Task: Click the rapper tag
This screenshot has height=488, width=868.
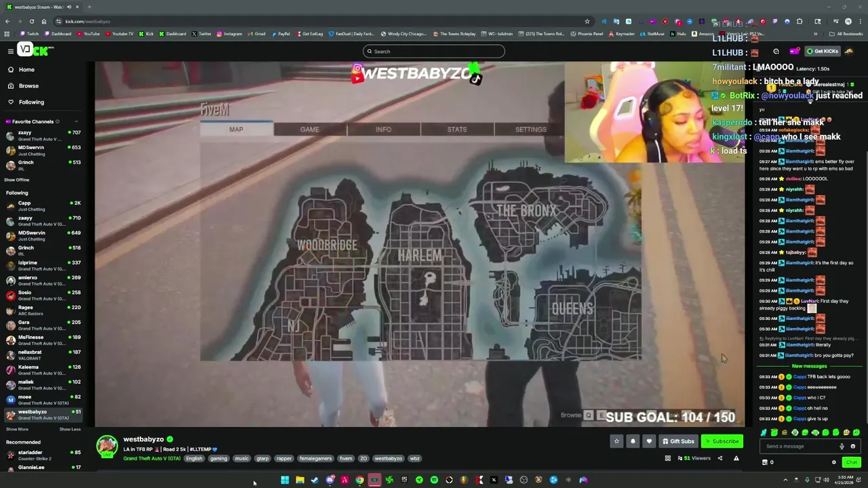Action: coord(284,459)
